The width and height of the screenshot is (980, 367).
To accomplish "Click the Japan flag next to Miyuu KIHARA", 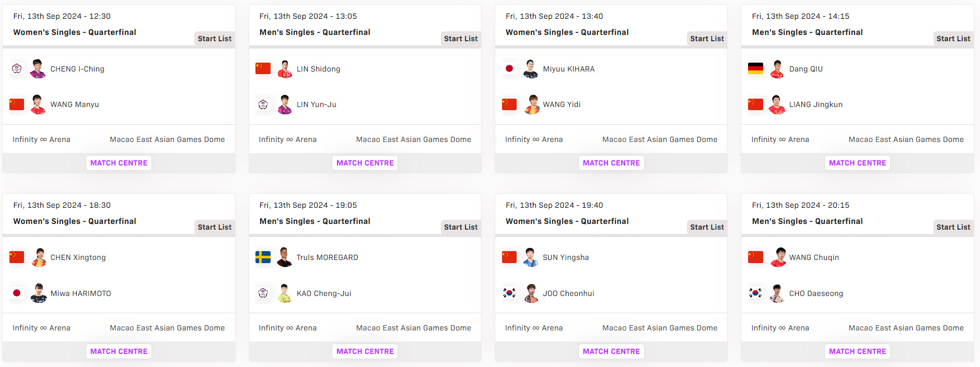I will pos(509,68).
